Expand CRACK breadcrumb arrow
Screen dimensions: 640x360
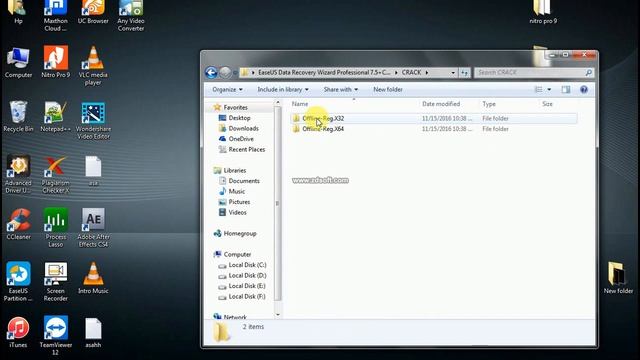click(x=427, y=73)
